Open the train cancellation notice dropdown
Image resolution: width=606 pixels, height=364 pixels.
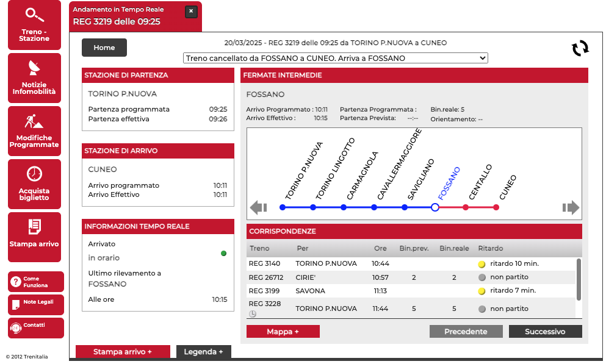tap(335, 58)
